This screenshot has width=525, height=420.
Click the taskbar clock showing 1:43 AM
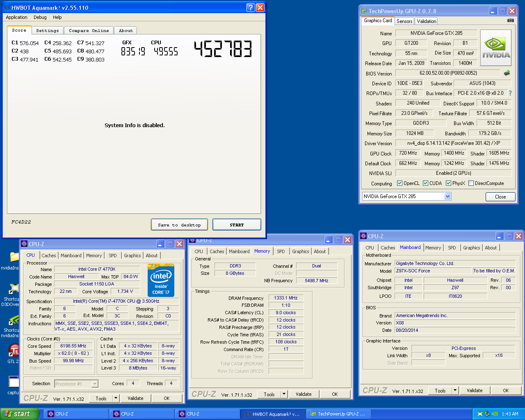(510, 414)
